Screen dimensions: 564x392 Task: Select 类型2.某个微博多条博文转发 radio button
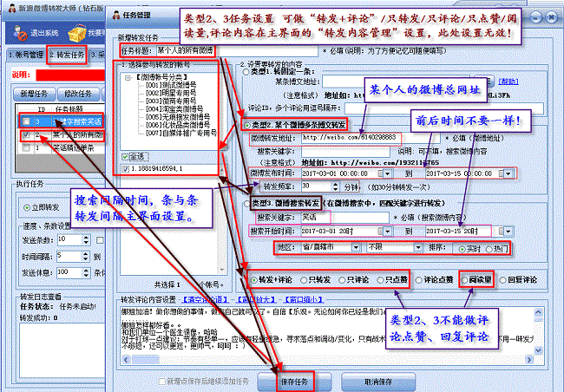(247, 125)
